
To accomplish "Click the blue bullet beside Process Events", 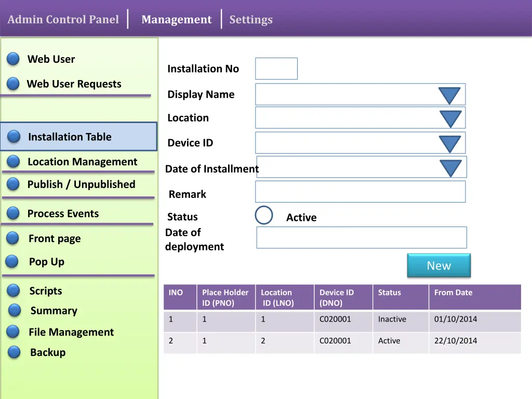I will [14, 213].
